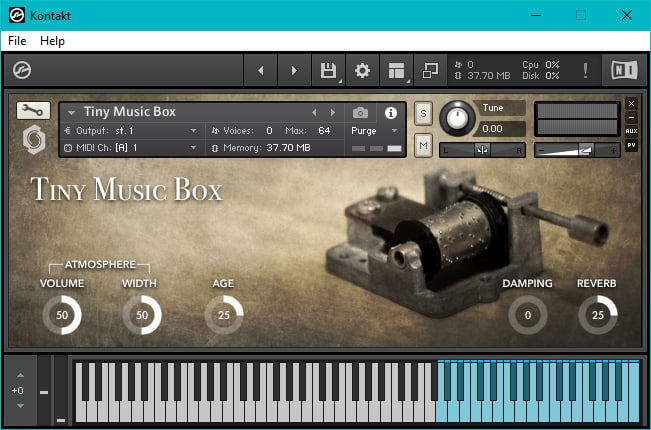Click the Damping knob set to 0
Viewport: 651px width, 430px height.
(528, 315)
